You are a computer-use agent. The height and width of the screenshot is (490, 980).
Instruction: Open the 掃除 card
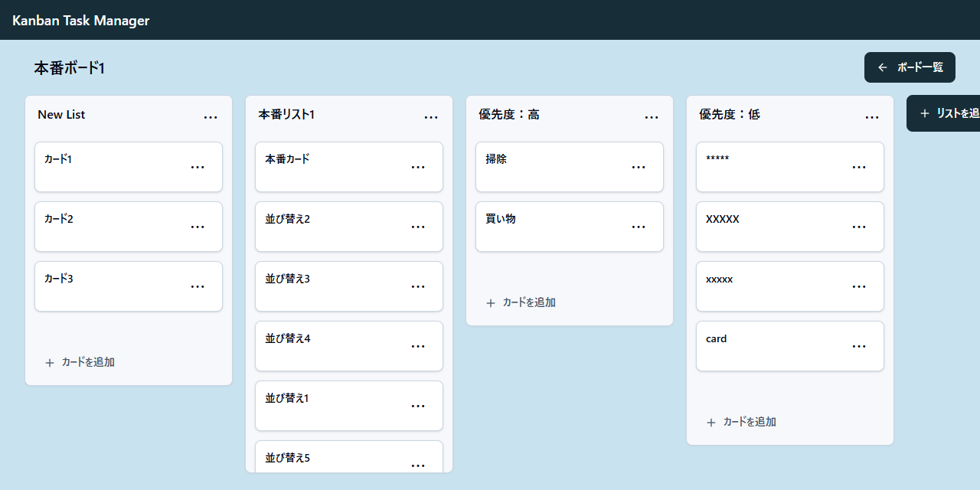click(570, 167)
